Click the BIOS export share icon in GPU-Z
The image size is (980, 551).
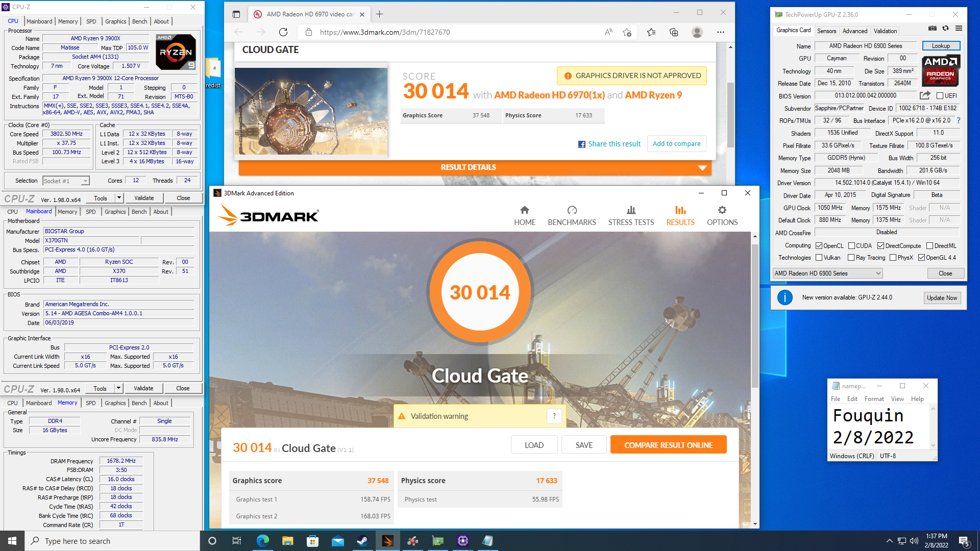pyautogui.click(x=925, y=95)
